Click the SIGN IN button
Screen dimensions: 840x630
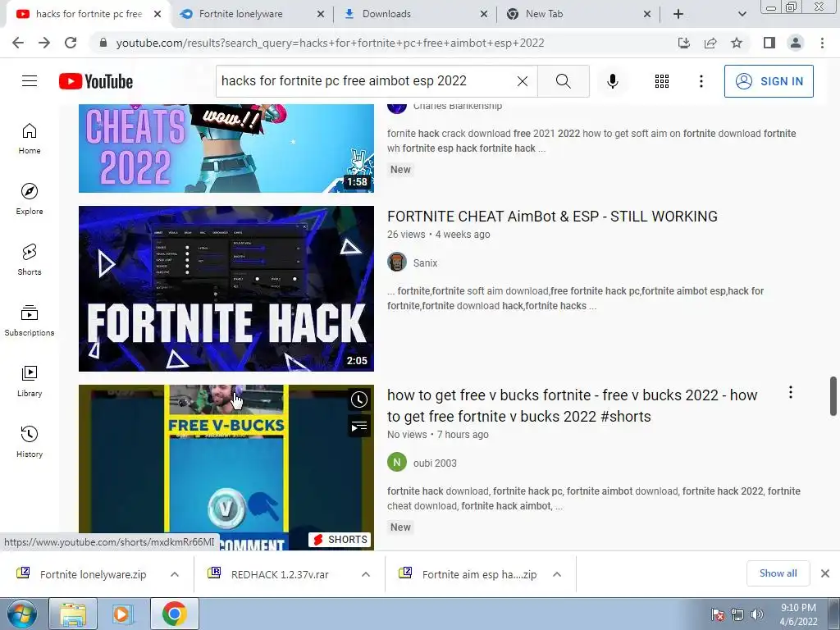click(x=769, y=81)
